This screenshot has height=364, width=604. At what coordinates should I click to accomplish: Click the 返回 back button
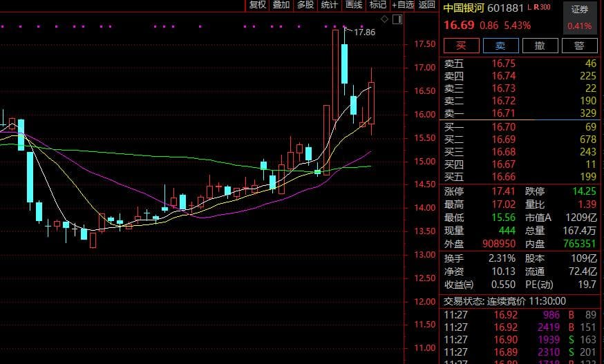click(427, 5)
